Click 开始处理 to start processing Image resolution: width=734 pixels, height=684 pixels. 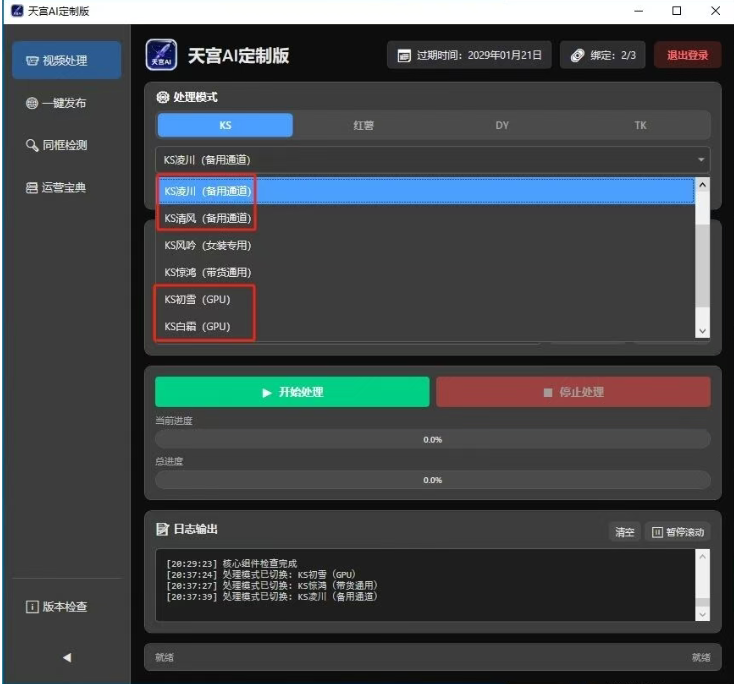pyautogui.click(x=292, y=392)
